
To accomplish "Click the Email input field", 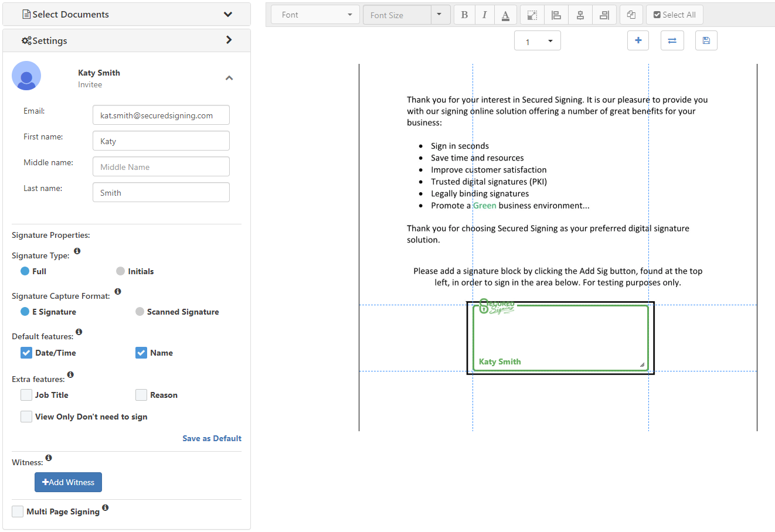I will [161, 115].
